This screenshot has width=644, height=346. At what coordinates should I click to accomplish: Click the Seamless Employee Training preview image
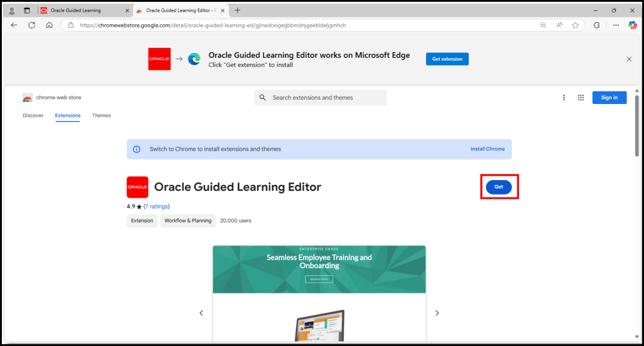click(319, 294)
